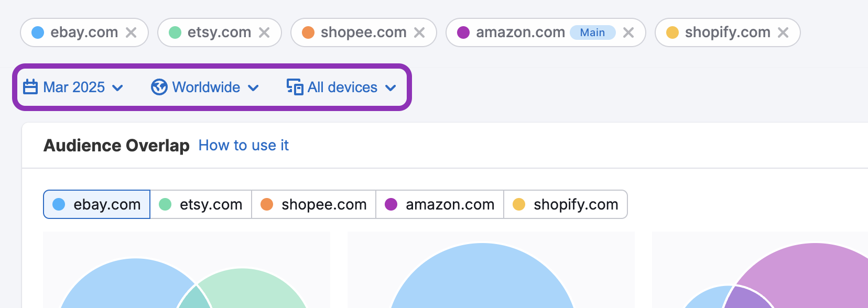Screen dimensions: 868x308
Task: Click the devices icon by All devices
Action: point(295,87)
